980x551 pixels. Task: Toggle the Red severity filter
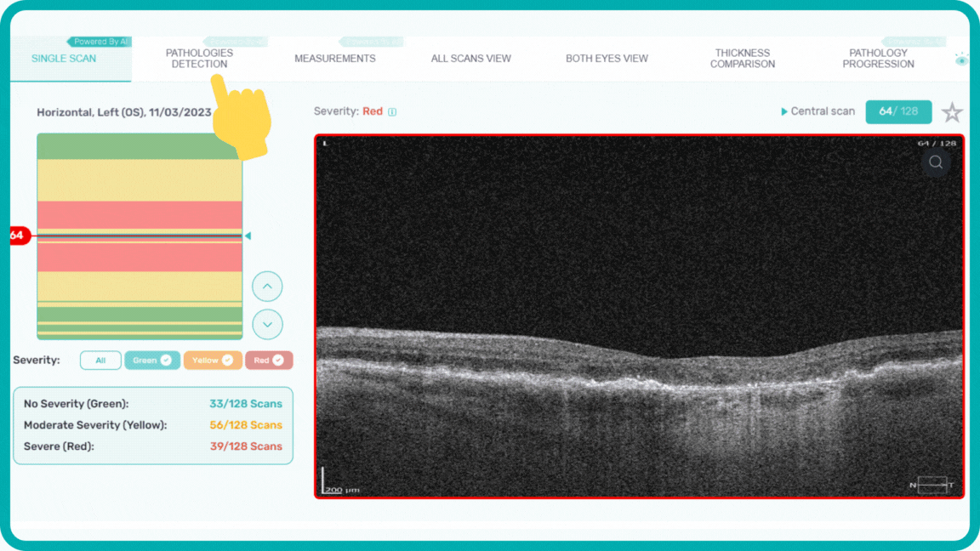click(269, 361)
